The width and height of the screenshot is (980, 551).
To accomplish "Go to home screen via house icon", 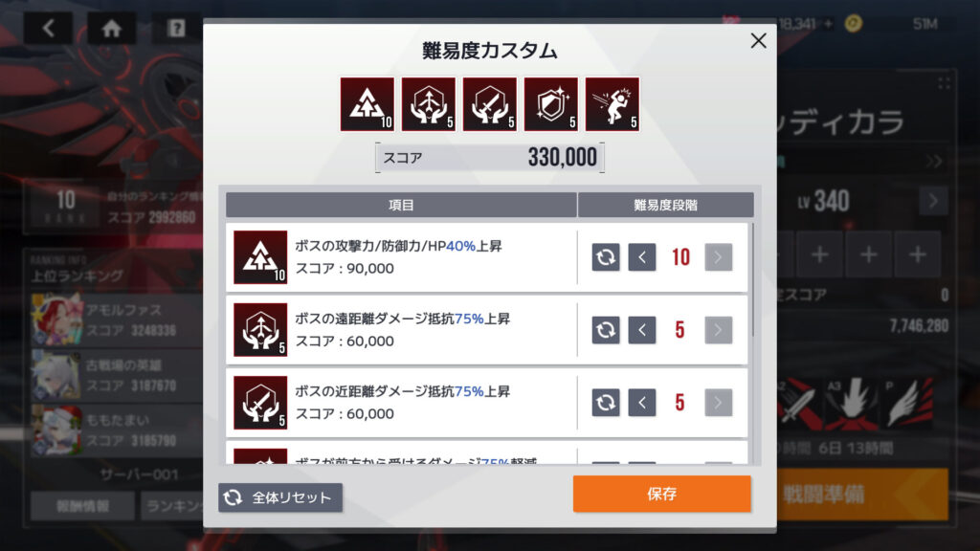I will [x=111, y=28].
